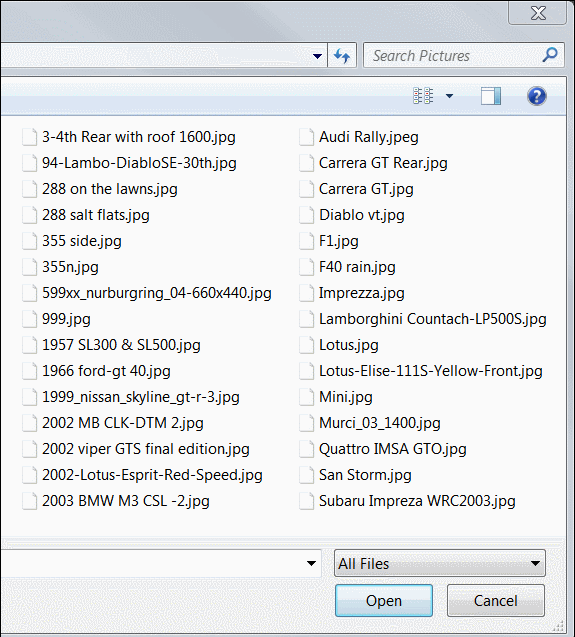575x637 pixels.
Task: Click the magnifier icon in Search Pictures
Action: point(550,55)
